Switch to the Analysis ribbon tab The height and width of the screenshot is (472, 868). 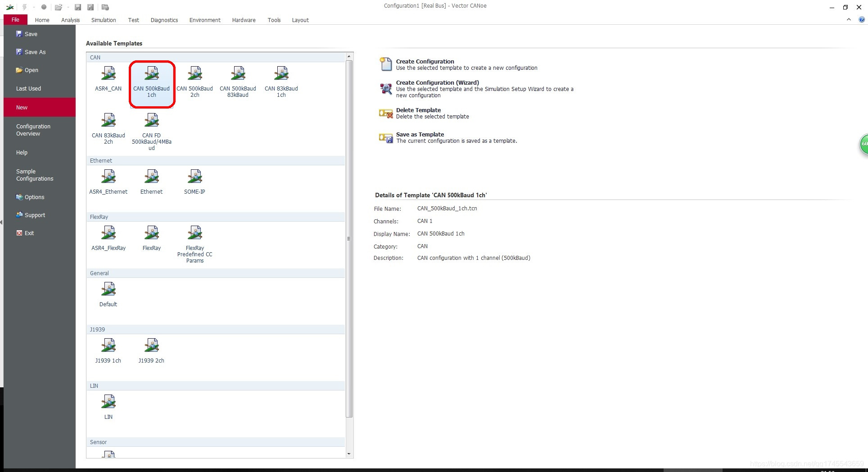pos(71,20)
